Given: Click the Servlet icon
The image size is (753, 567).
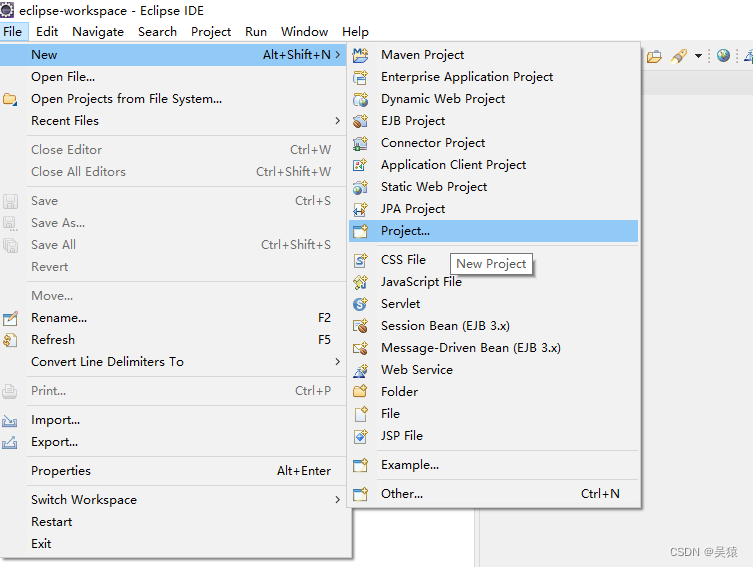Looking at the screenshot, I should (360, 304).
